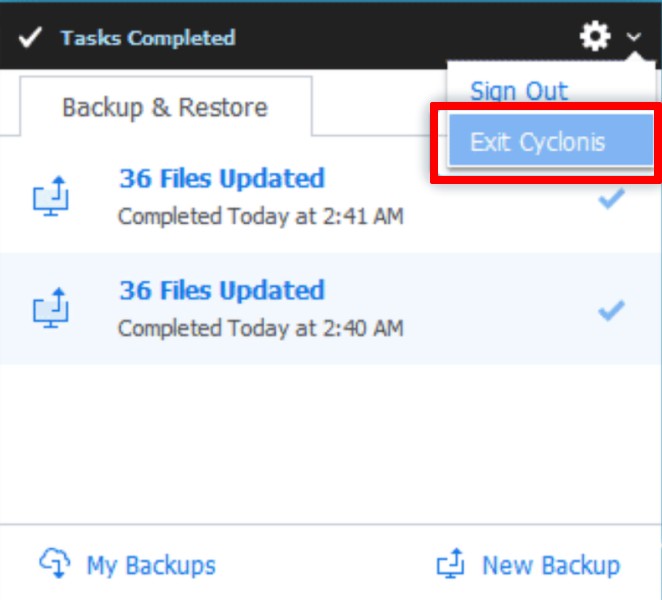Click the My Backups cloud icon
Viewport: 662px width, 600px height.
[x=55, y=563]
